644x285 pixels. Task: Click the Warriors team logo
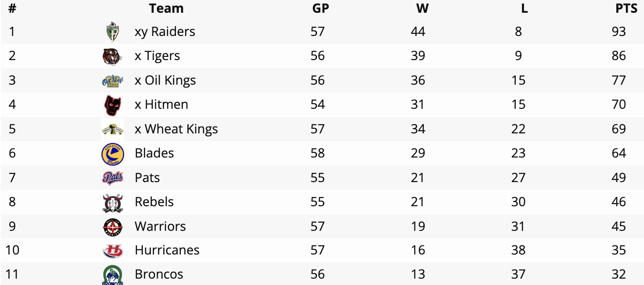(112, 227)
